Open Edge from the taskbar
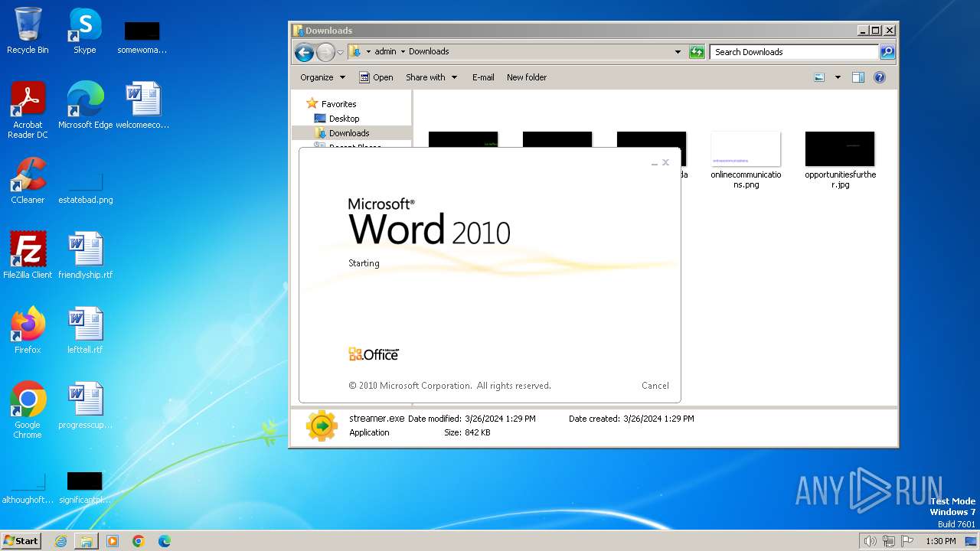 165,541
